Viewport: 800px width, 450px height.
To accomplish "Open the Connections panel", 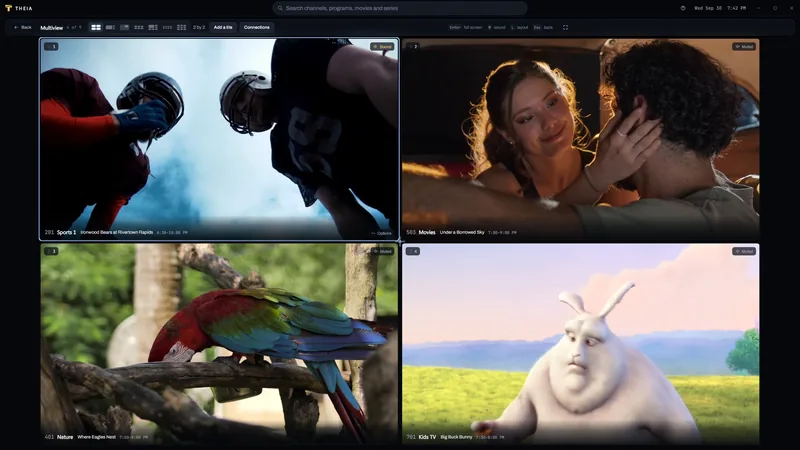I will tap(257, 28).
